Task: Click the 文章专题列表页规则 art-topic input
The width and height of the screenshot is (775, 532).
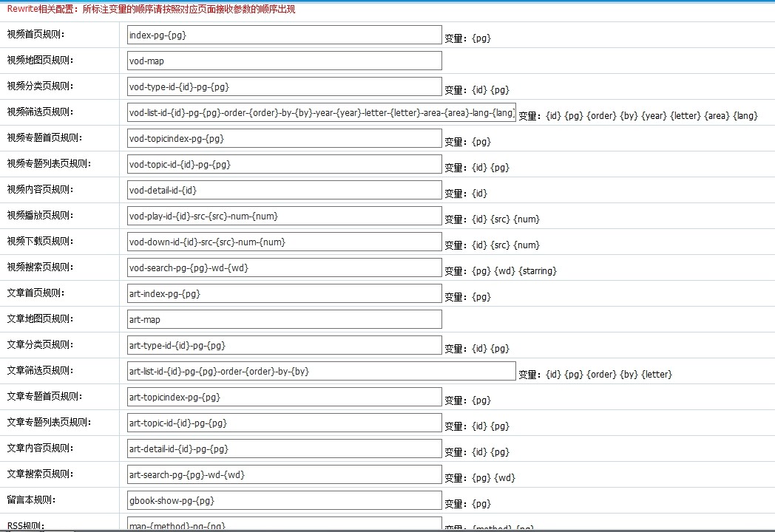Action: [x=284, y=423]
